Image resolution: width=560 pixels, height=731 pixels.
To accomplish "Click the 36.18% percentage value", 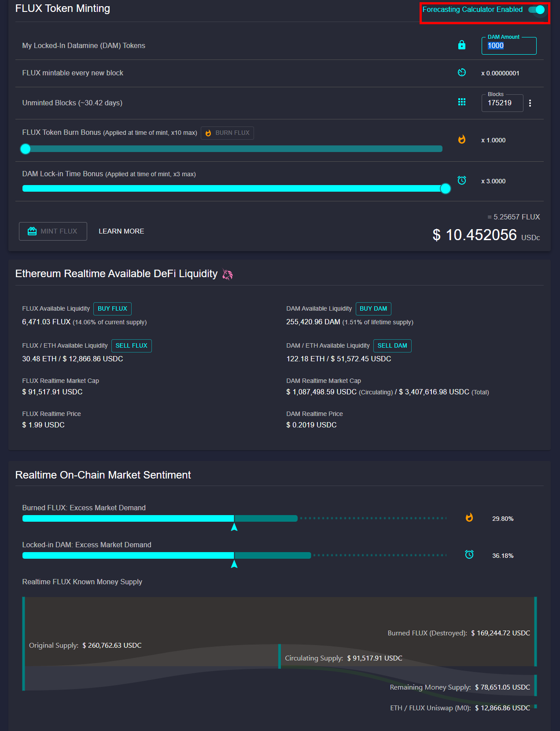I will (503, 556).
